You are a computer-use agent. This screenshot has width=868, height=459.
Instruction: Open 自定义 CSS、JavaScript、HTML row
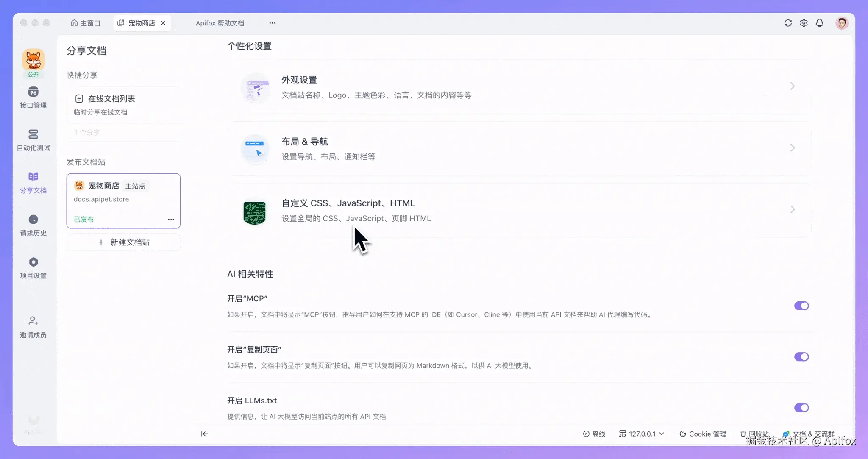(520, 210)
